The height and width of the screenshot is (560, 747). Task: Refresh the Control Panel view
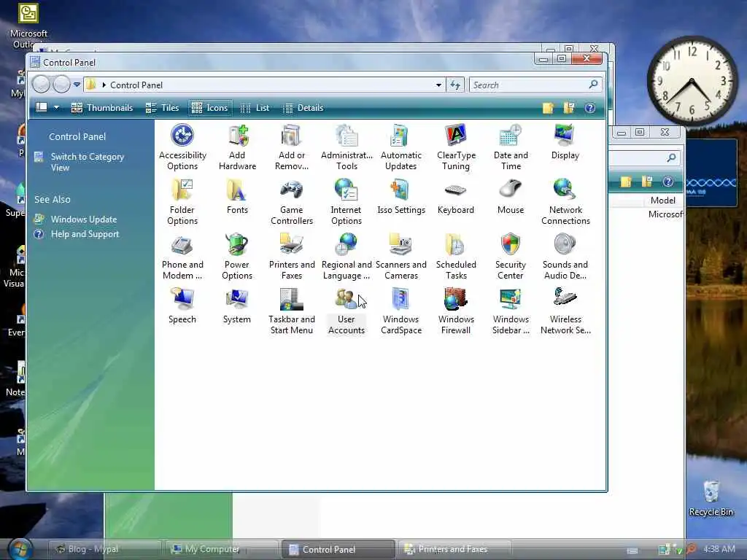pos(455,85)
